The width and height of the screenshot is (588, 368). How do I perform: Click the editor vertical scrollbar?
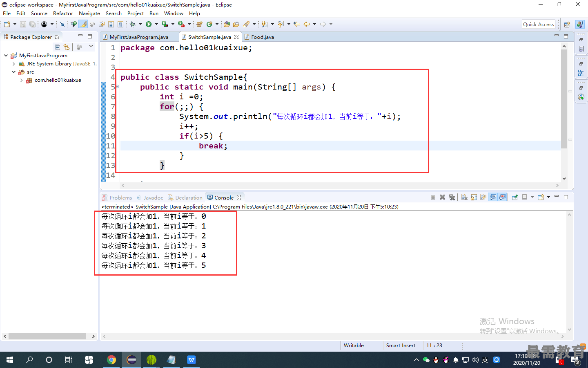click(x=564, y=98)
